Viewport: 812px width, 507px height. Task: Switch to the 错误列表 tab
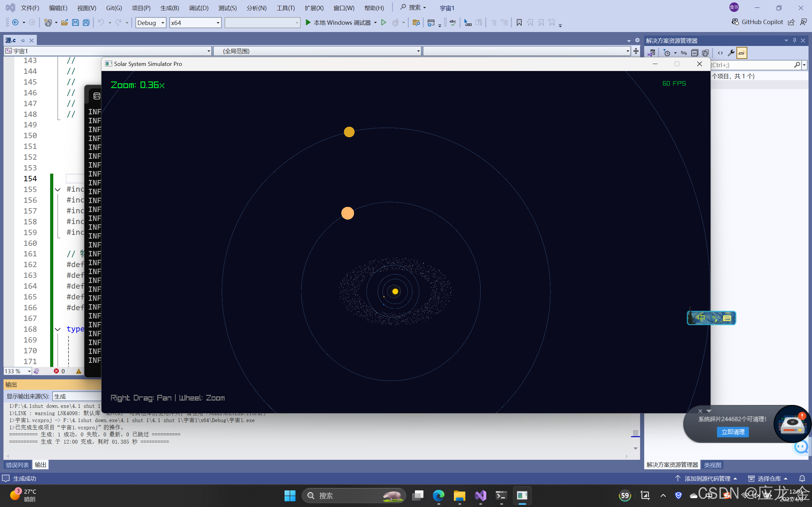click(x=17, y=465)
